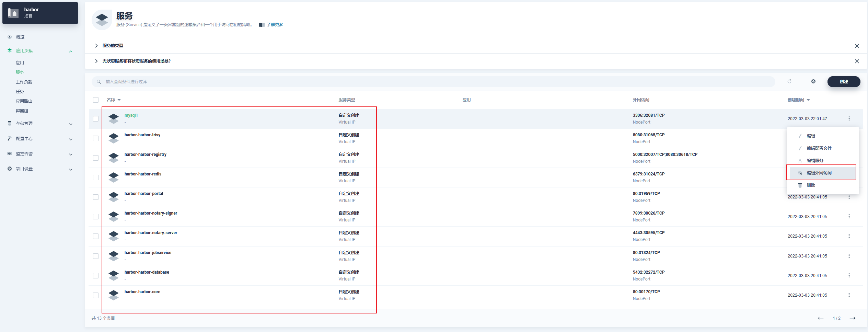Image resolution: width=868 pixels, height=332 pixels.
Task: Click the harbor-harbor-registry service icon
Action: tap(114, 158)
